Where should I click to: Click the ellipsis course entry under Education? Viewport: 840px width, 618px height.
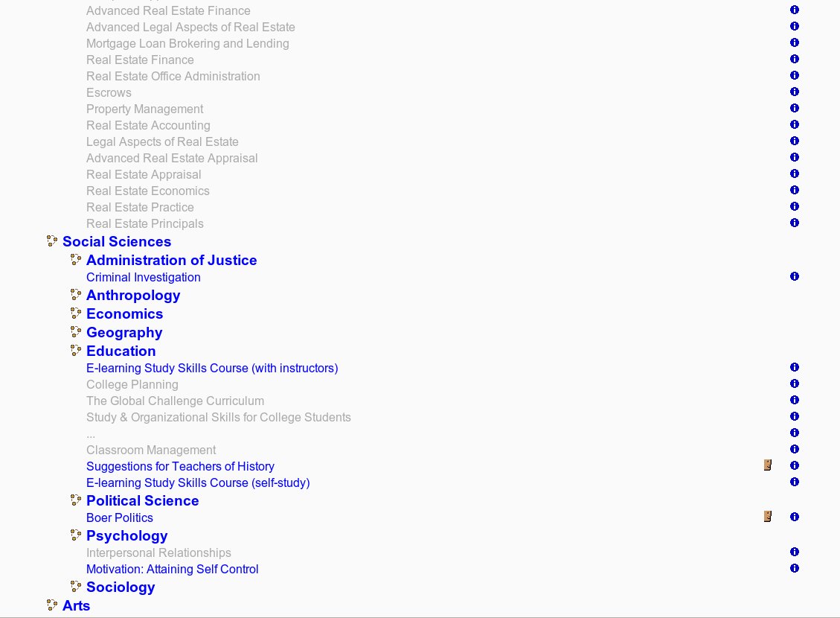tap(91, 436)
